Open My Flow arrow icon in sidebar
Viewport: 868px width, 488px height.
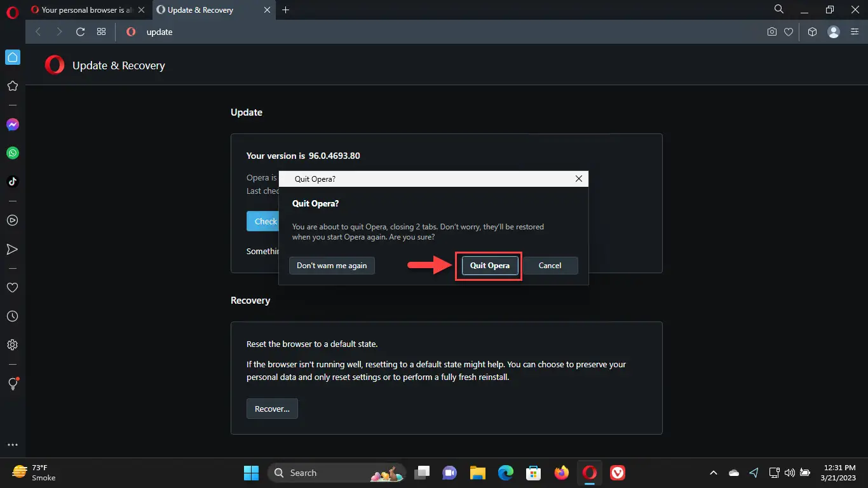click(x=12, y=249)
